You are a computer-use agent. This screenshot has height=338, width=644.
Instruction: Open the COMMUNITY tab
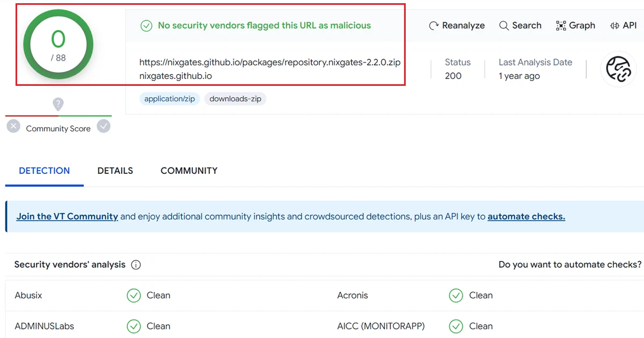tap(189, 171)
